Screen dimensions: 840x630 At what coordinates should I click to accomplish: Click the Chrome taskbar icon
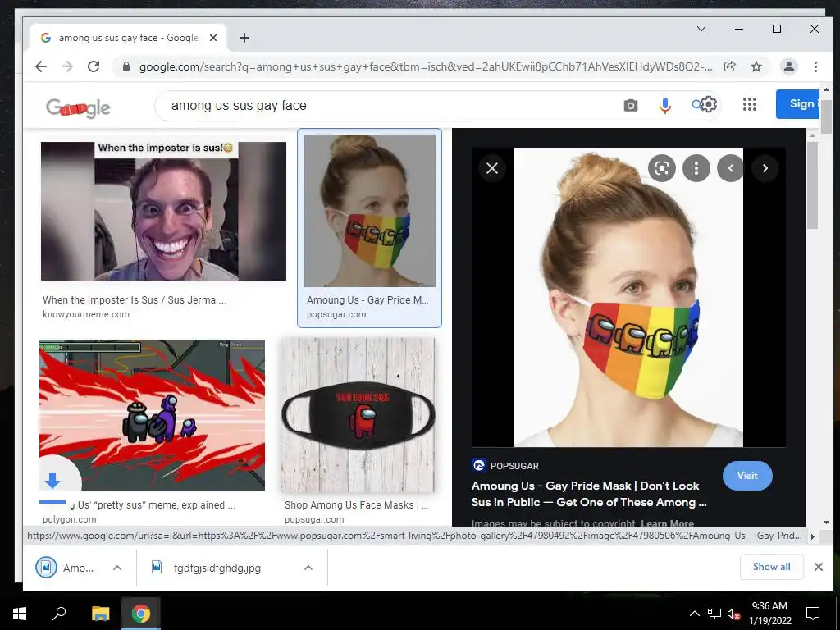pyautogui.click(x=141, y=614)
